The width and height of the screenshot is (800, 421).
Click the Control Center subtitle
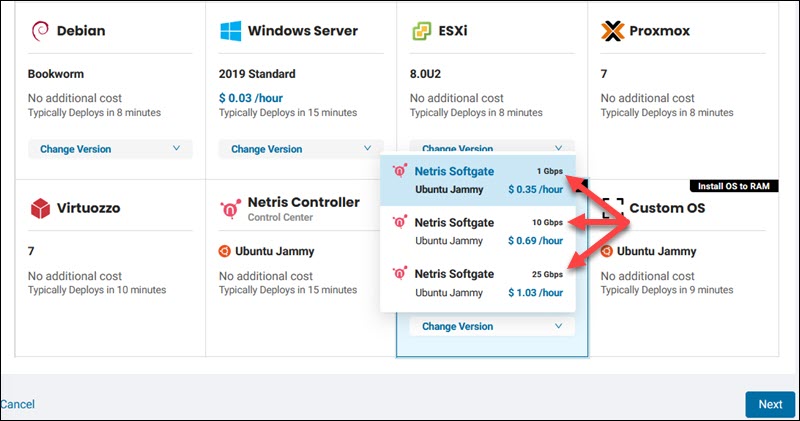click(x=280, y=217)
